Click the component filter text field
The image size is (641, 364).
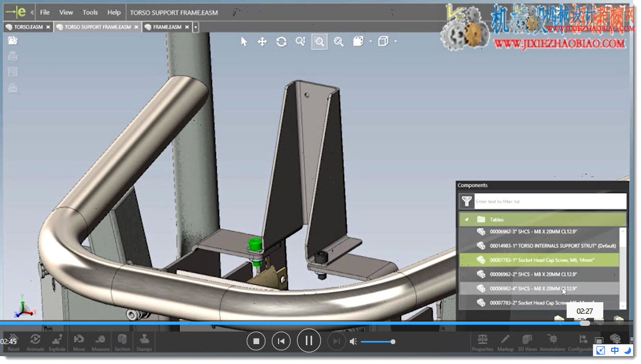(550, 201)
